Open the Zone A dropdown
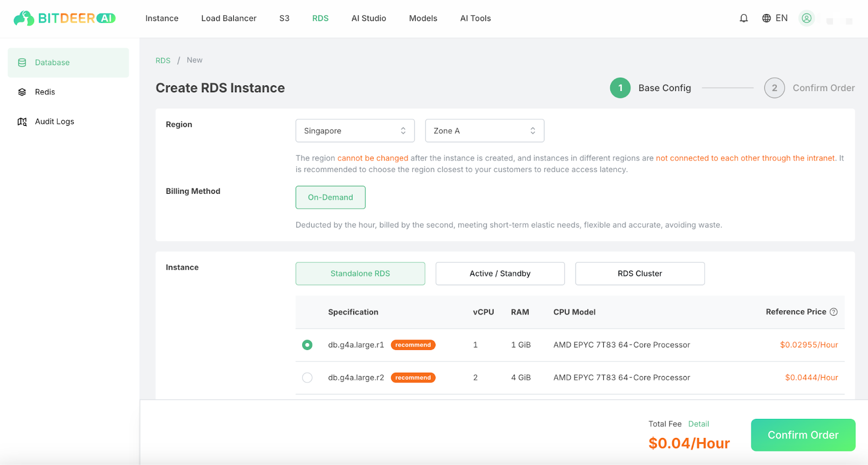 [x=484, y=131]
